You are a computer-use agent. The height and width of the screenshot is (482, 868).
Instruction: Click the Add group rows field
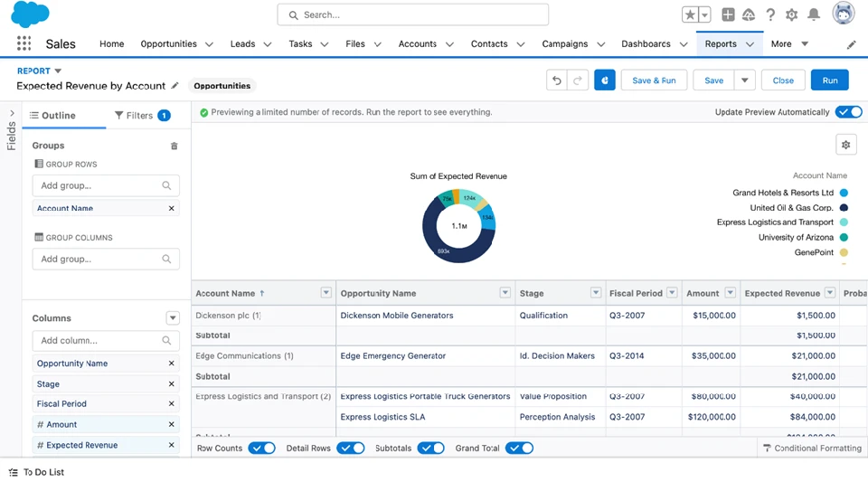click(106, 185)
